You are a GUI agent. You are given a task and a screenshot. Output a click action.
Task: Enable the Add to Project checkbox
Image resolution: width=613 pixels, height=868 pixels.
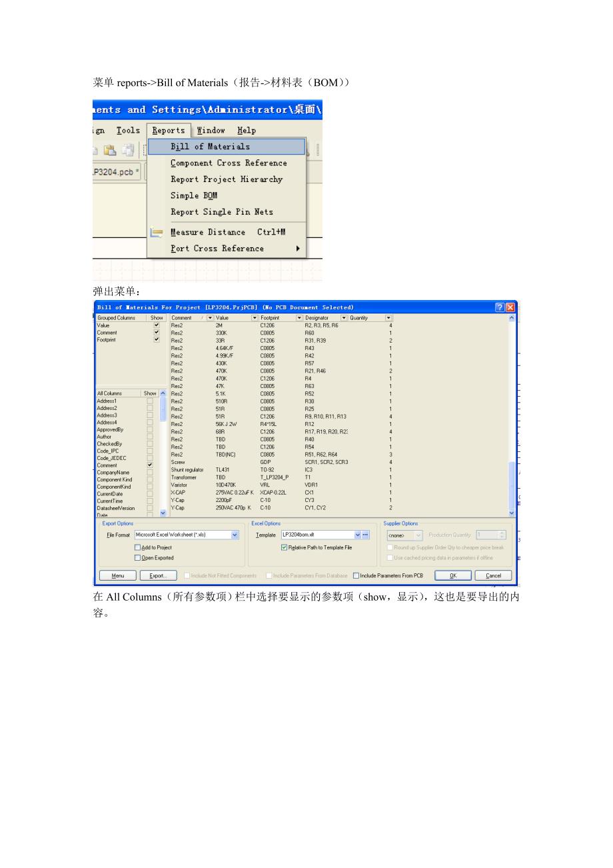pyautogui.click(x=138, y=547)
